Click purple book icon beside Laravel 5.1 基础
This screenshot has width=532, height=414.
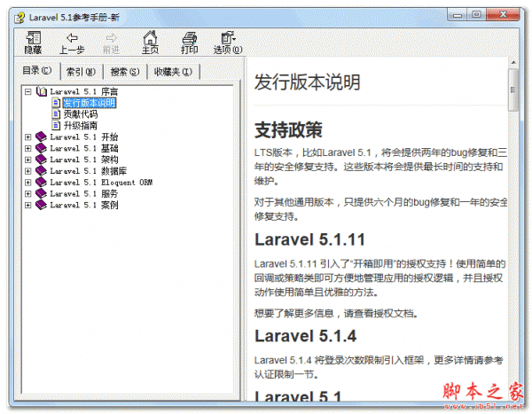(41, 148)
